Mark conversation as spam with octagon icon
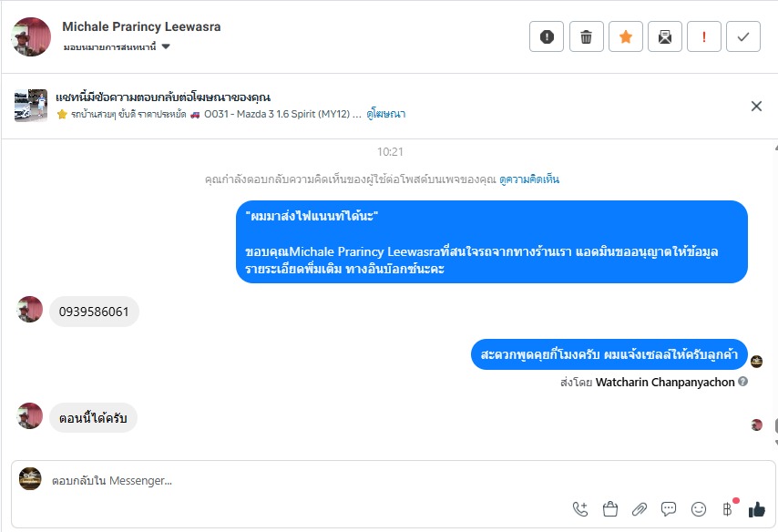The width and height of the screenshot is (778, 532). [x=547, y=36]
